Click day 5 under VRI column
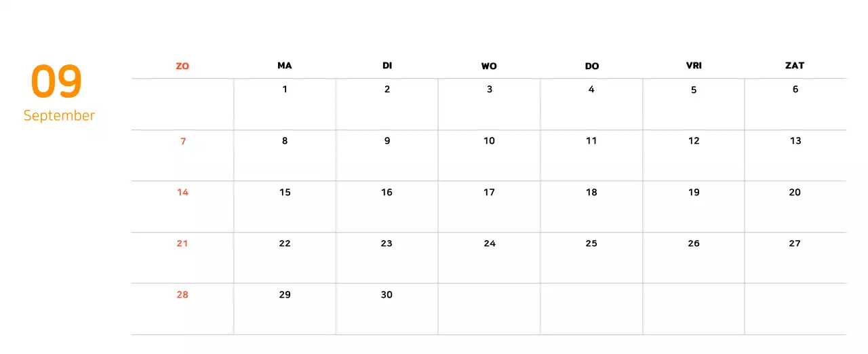Screen dimensions: 868x354 [x=693, y=90]
